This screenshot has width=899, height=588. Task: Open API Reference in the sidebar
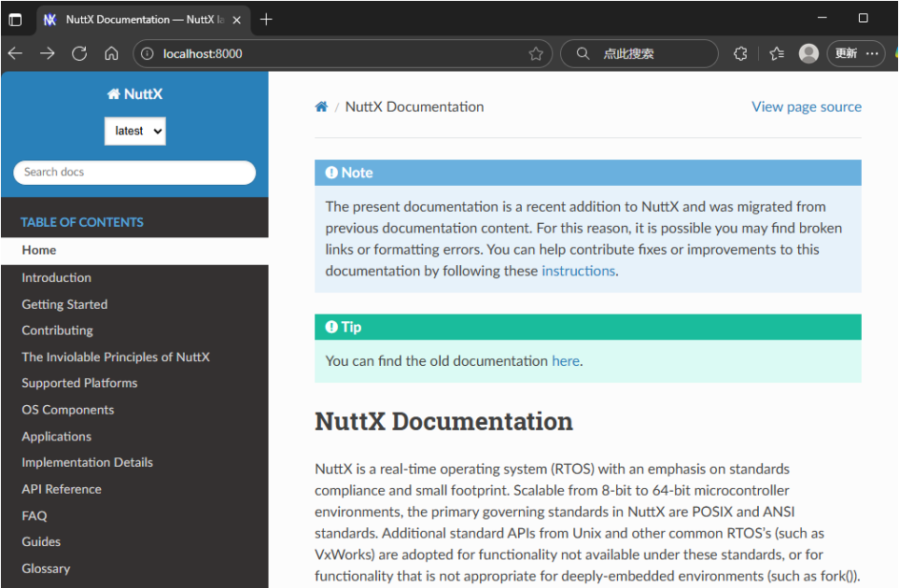(x=62, y=489)
